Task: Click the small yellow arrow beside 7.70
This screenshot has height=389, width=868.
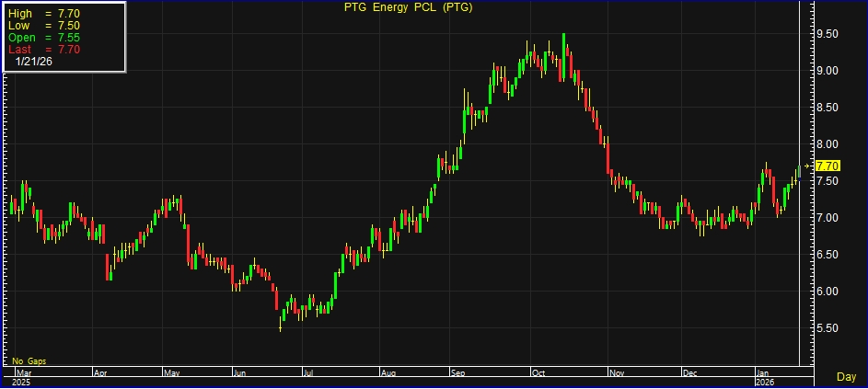Action: pyautogui.click(x=808, y=166)
